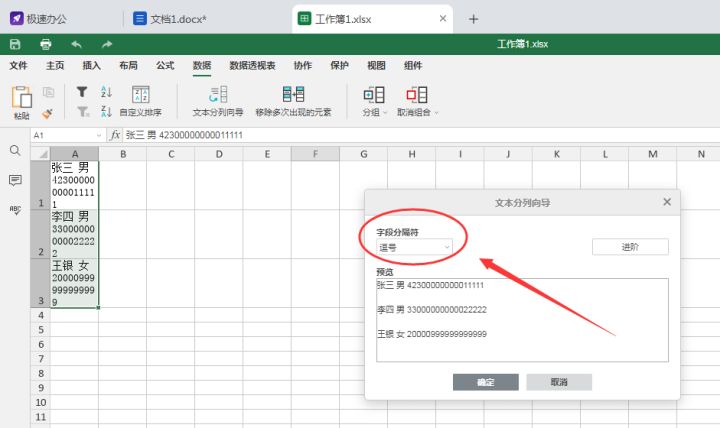Select row 8 header
The width and height of the screenshot is (720, 428).
(41, 373)
